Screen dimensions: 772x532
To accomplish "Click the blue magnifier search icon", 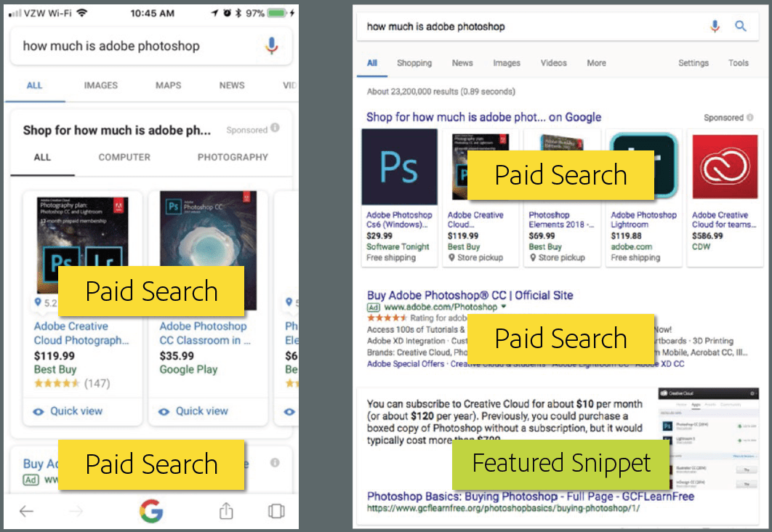I will point(741,25).
